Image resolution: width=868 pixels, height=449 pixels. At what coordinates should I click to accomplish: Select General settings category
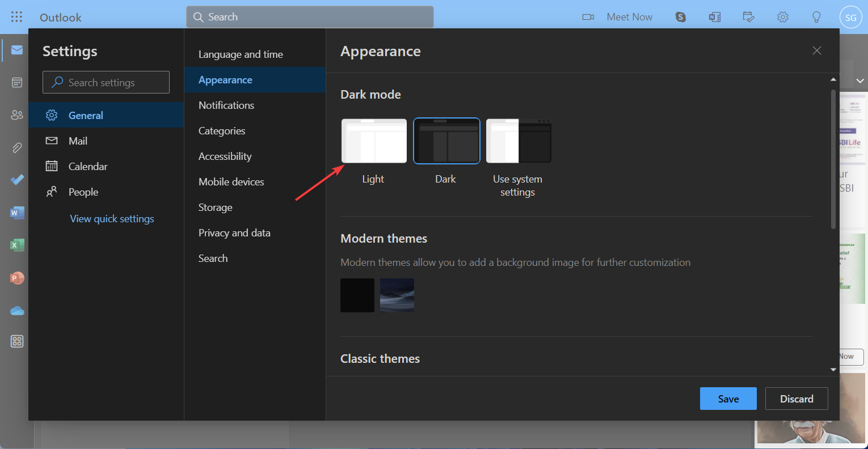pos(106,115)
